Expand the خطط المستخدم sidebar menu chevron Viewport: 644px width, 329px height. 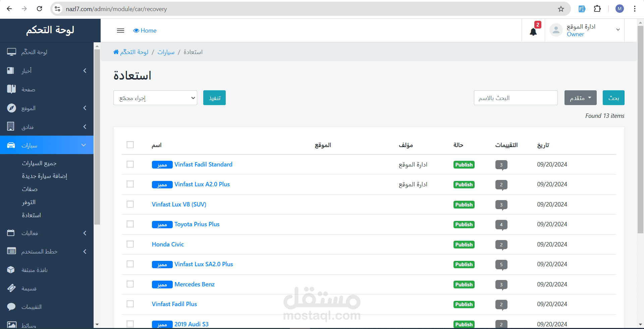pyautogui.click(x=85, y=251)
